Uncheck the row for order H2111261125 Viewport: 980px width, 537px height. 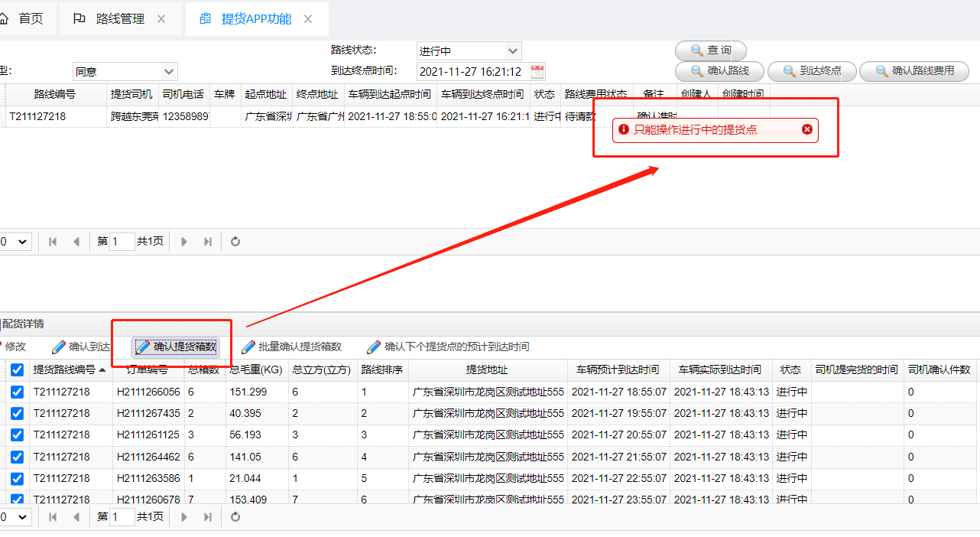[17, 434]
